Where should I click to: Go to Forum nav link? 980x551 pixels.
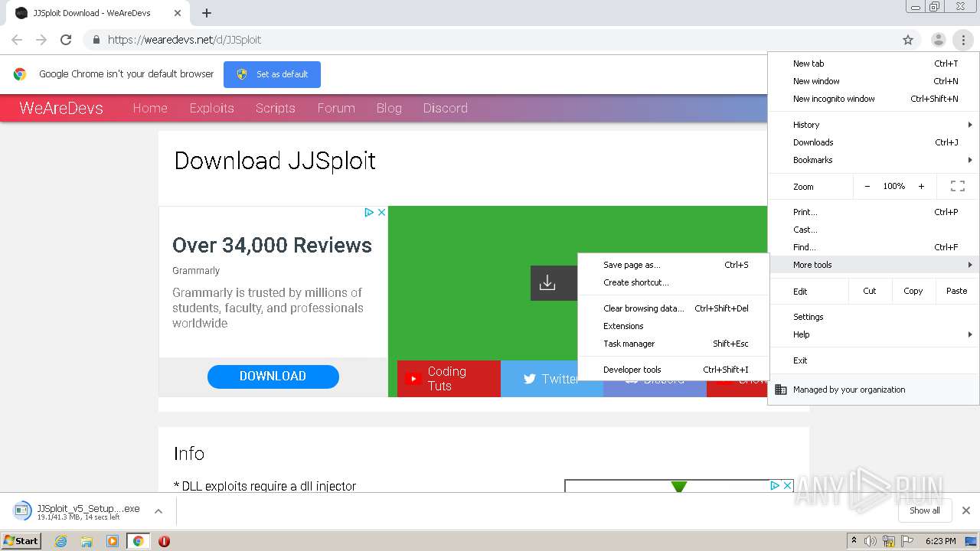(x=336, y=108)
